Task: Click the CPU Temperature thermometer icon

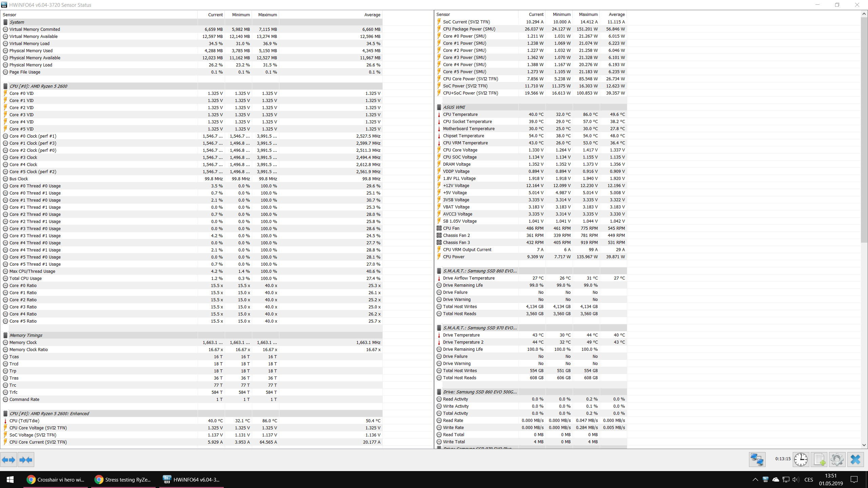Action: coord(439,115)
